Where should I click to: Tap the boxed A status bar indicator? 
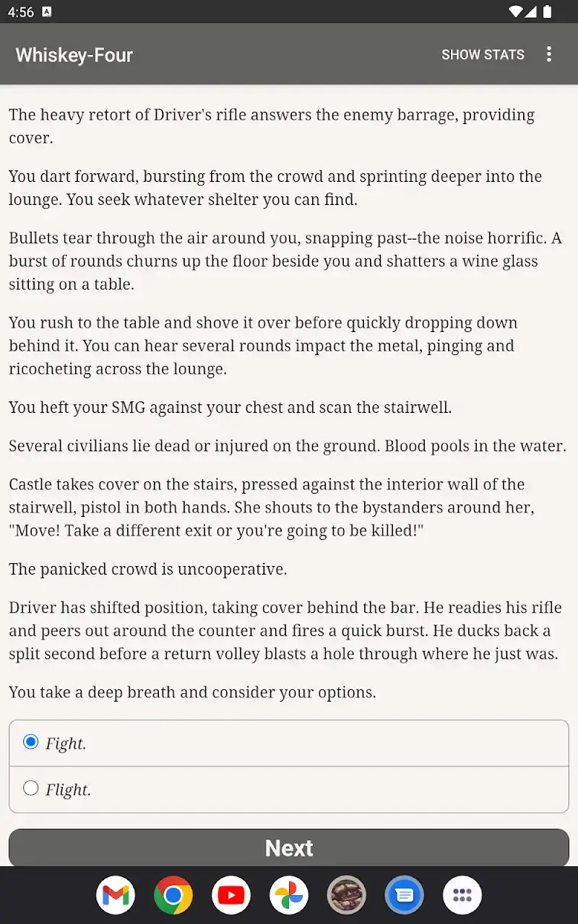pos(48,11)
